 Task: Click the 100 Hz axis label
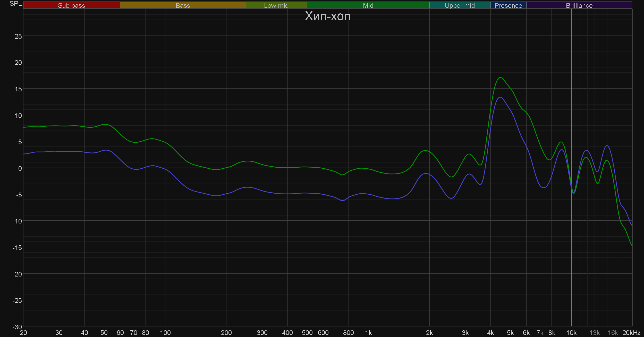[165, 333]
